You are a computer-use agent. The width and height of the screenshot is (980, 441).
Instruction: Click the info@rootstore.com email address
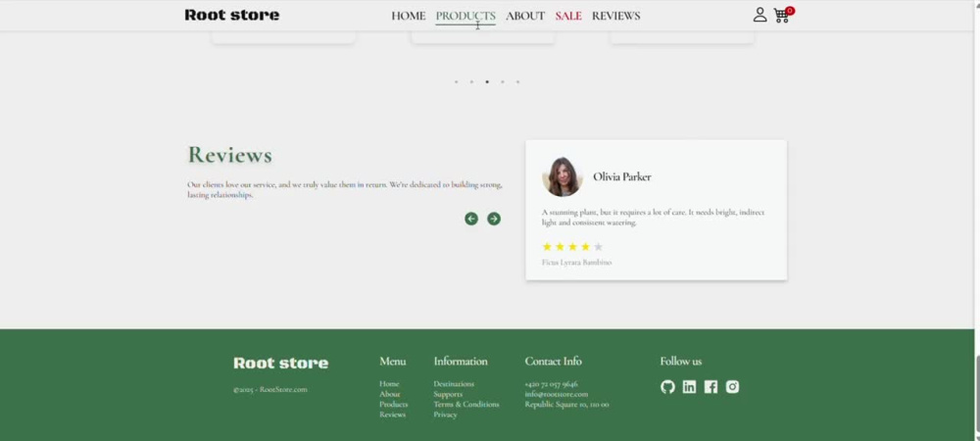click(x=557, y=394)
